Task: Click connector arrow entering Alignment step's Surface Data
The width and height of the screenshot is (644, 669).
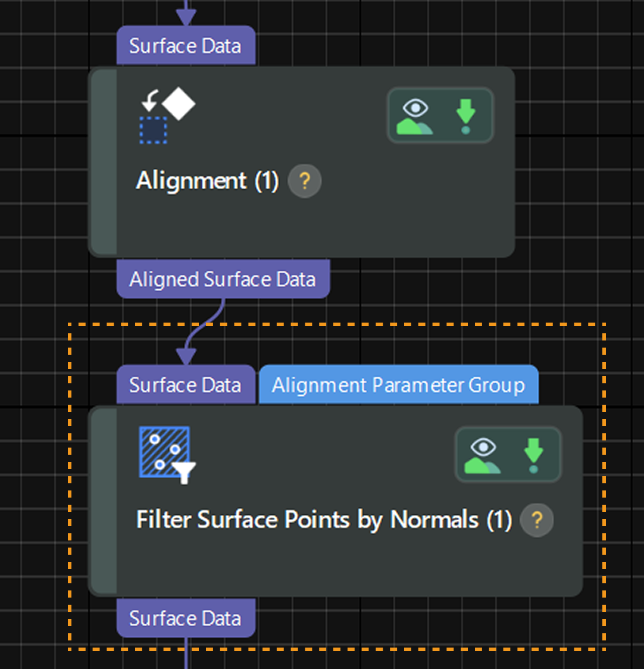Action: pos(186,14)
